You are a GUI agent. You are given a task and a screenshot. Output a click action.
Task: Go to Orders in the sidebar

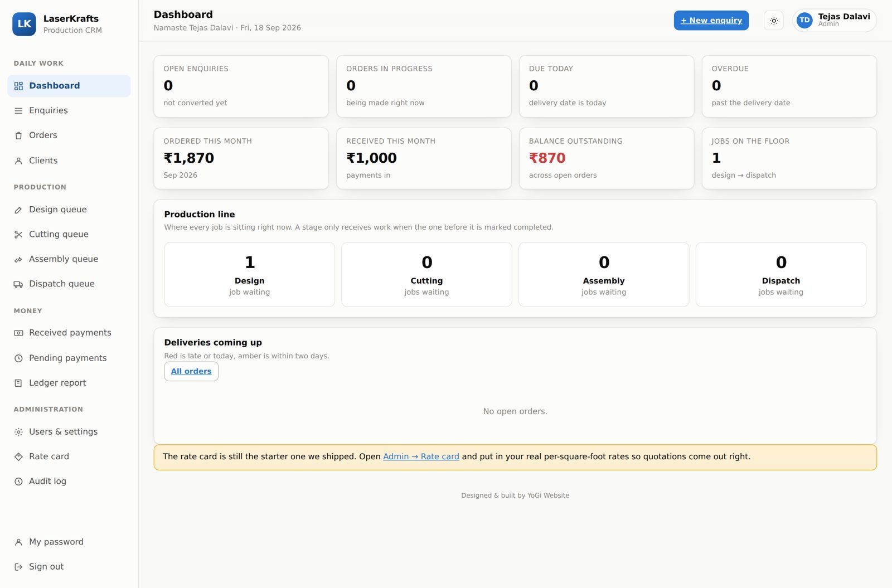69,135
